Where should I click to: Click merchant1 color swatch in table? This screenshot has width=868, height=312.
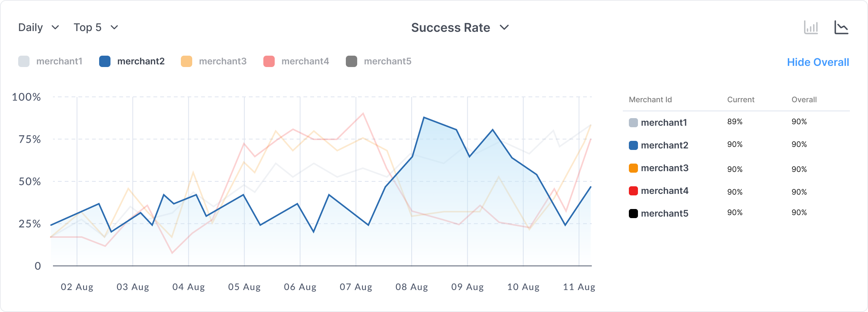(633, 123)
